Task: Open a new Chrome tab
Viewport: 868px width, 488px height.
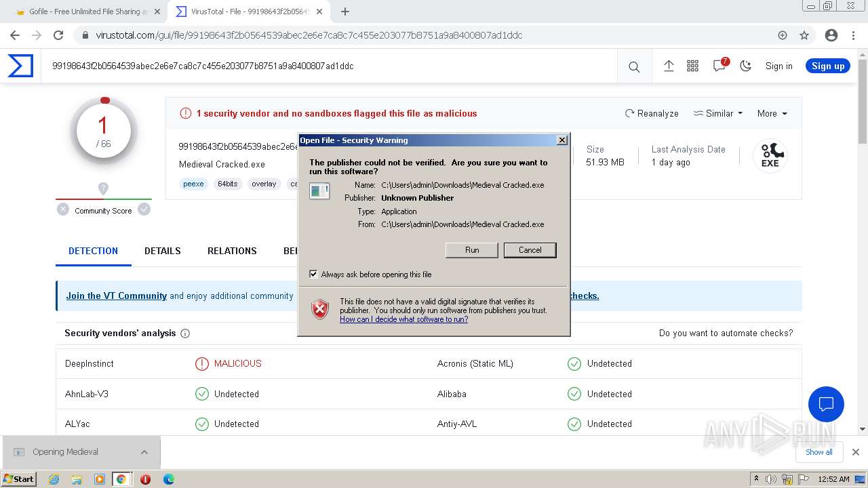Action: tap(345, 12)
